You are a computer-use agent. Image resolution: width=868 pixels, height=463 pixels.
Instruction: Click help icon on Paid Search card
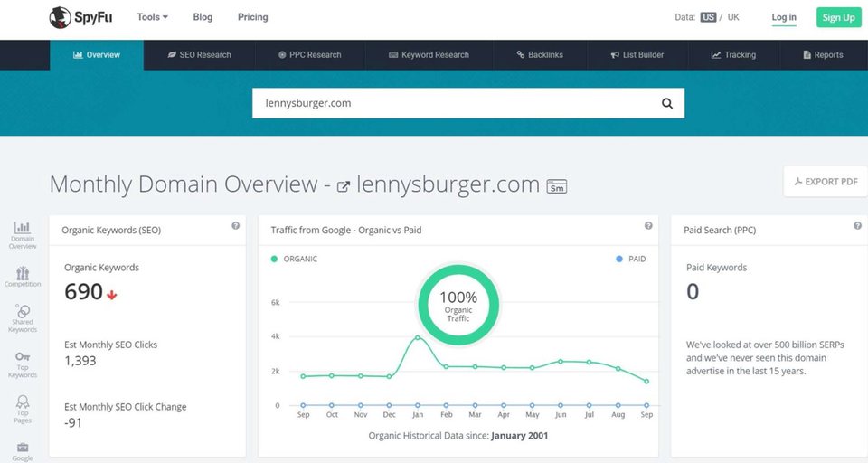tap(857, 225)
